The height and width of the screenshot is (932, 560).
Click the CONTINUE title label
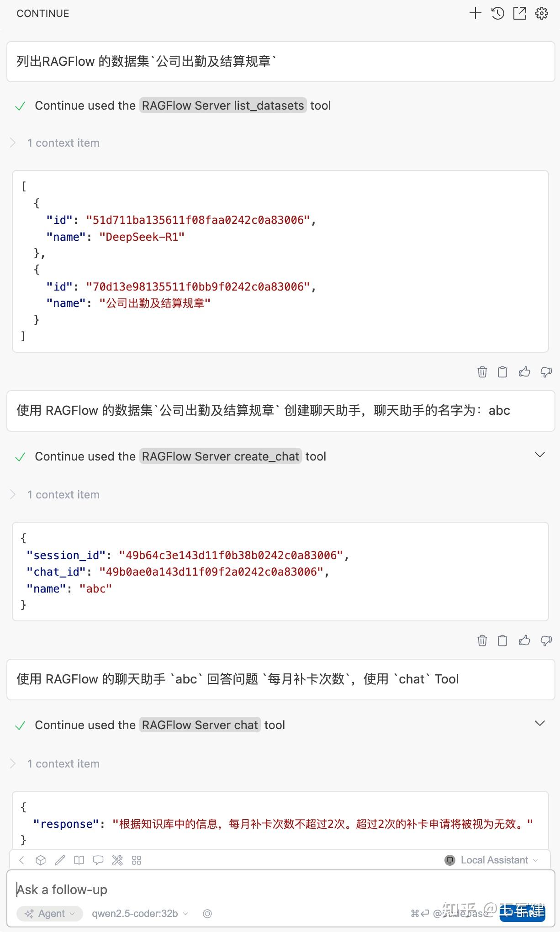tap(42, 13)
